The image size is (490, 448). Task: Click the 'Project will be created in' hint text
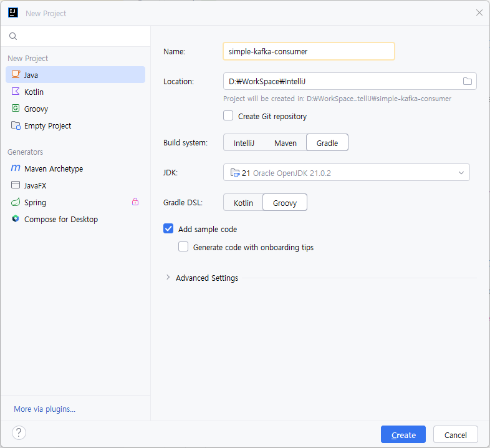click(x=337, y=99)
